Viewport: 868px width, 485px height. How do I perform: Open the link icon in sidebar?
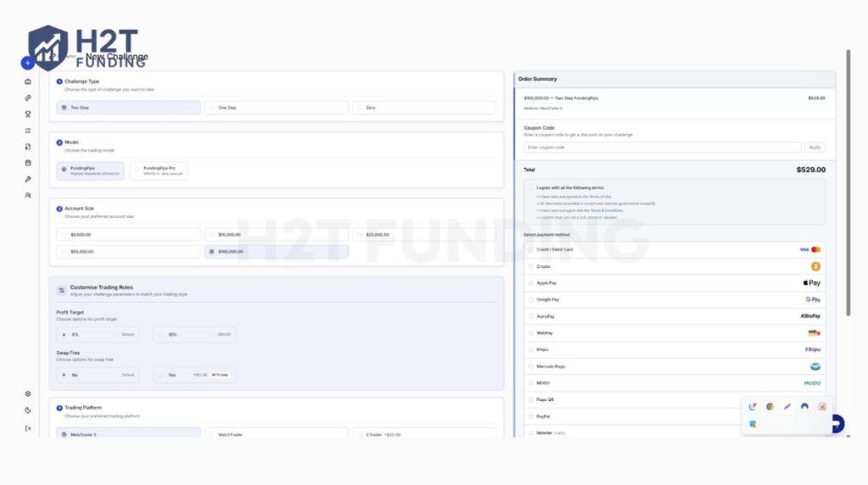pos(28,98)
